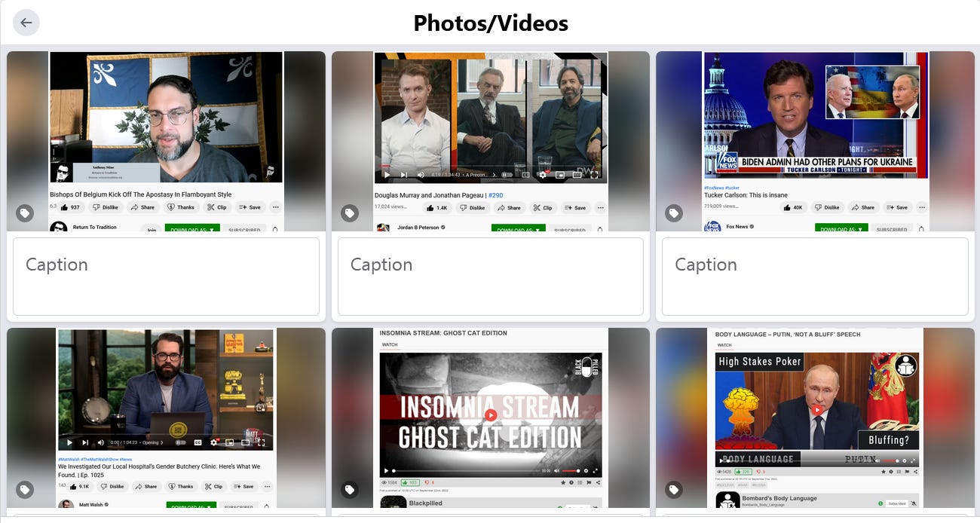
Task: Tag the Body Language Putin photo
Action: coord(674,490)
